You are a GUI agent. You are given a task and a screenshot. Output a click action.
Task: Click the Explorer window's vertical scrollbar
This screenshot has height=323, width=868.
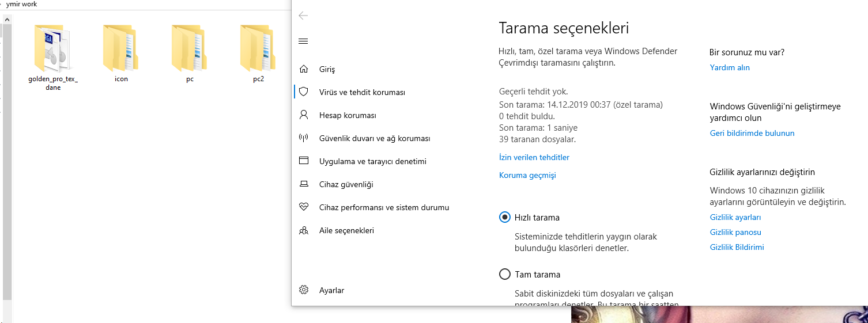pos(7,161)
